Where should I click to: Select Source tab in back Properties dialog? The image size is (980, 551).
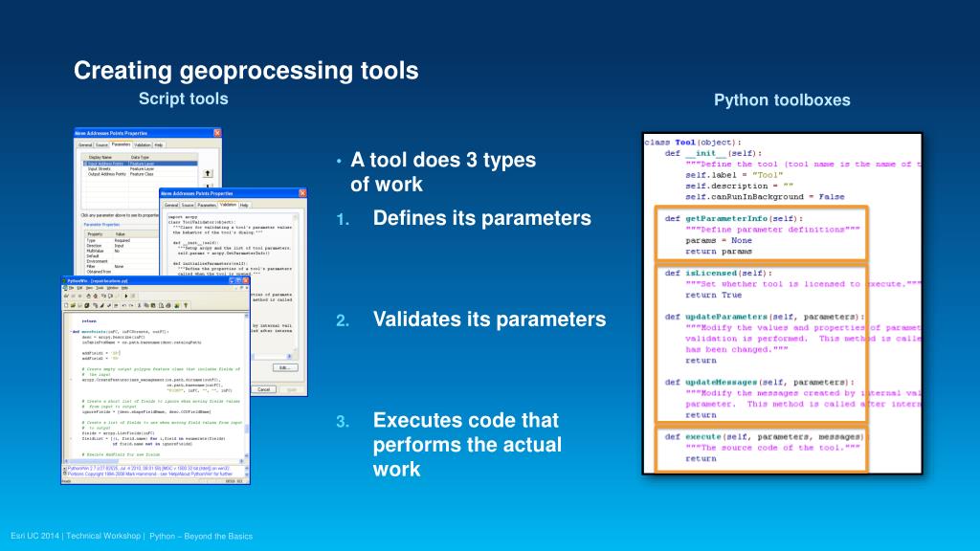click(x=101, y=145)
